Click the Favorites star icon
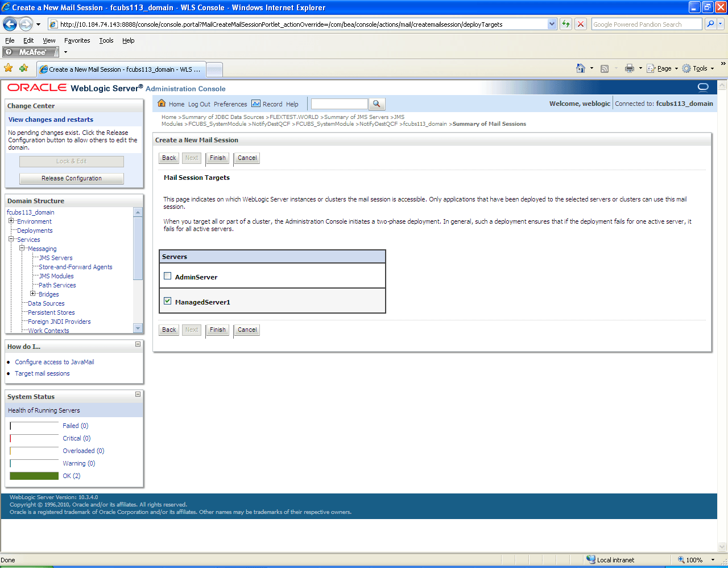 8,68
